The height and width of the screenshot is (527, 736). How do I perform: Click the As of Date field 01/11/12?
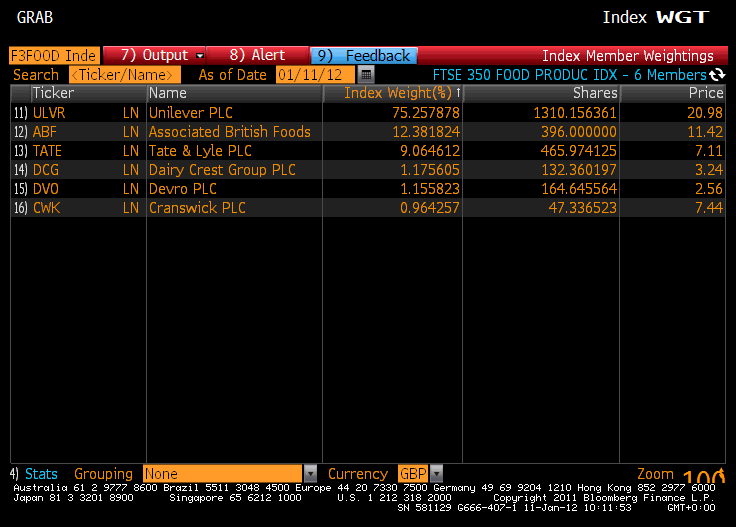[315, 75]
